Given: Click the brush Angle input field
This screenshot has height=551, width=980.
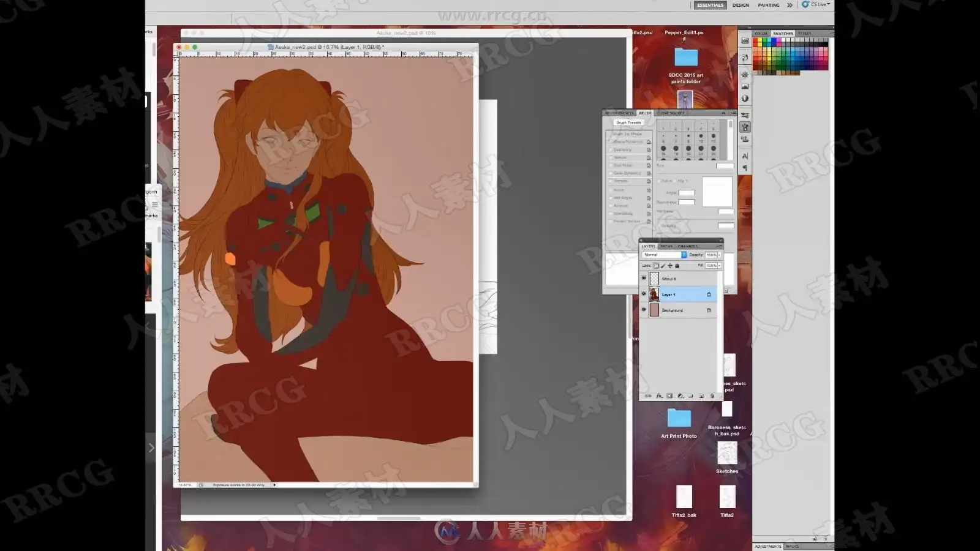Looking at the screenshot, I should (x=687, y=193).
